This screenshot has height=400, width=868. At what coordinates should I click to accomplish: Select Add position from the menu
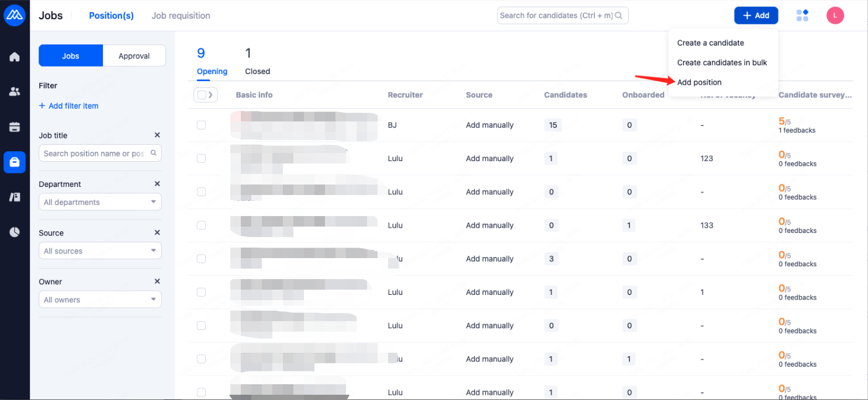point(699,82)
